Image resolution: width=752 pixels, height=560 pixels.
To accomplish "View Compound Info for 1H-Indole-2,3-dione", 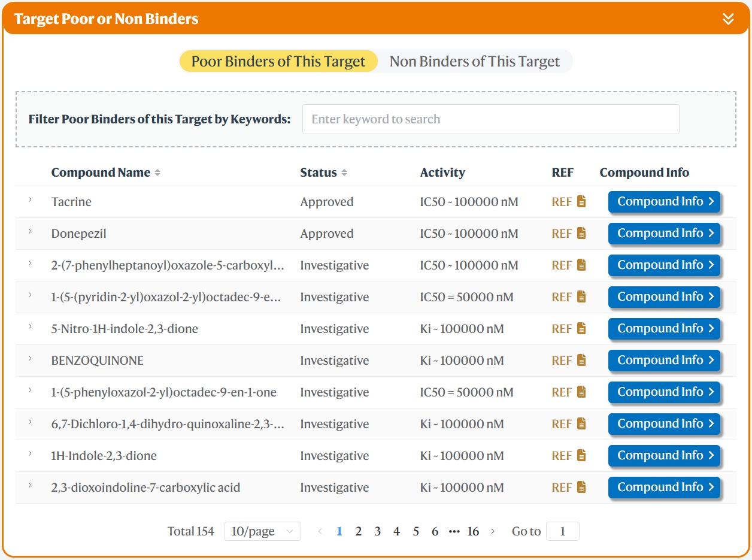I will click(664, 456).
